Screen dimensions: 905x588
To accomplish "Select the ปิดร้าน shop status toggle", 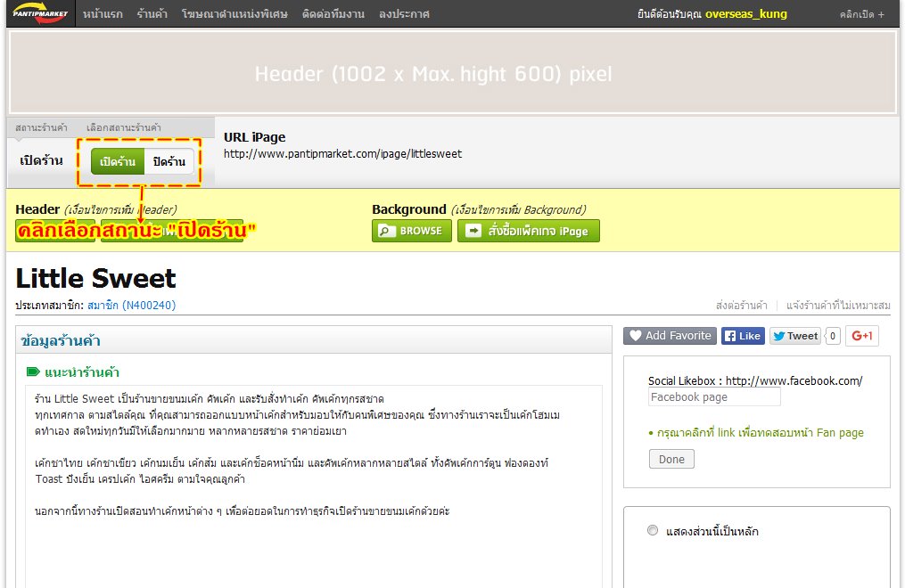I will (x=169, y=161).
